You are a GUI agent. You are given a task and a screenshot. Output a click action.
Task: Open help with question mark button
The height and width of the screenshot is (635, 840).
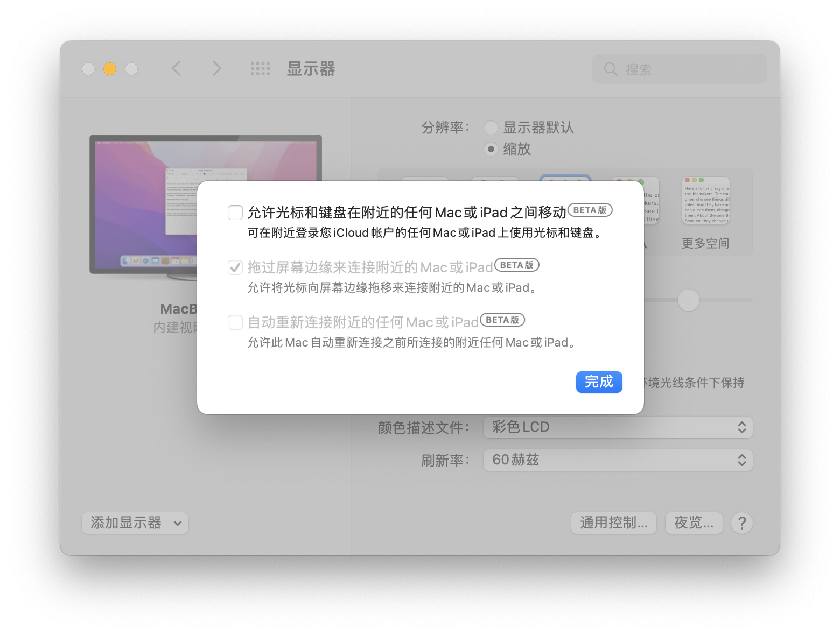point(741,523)
